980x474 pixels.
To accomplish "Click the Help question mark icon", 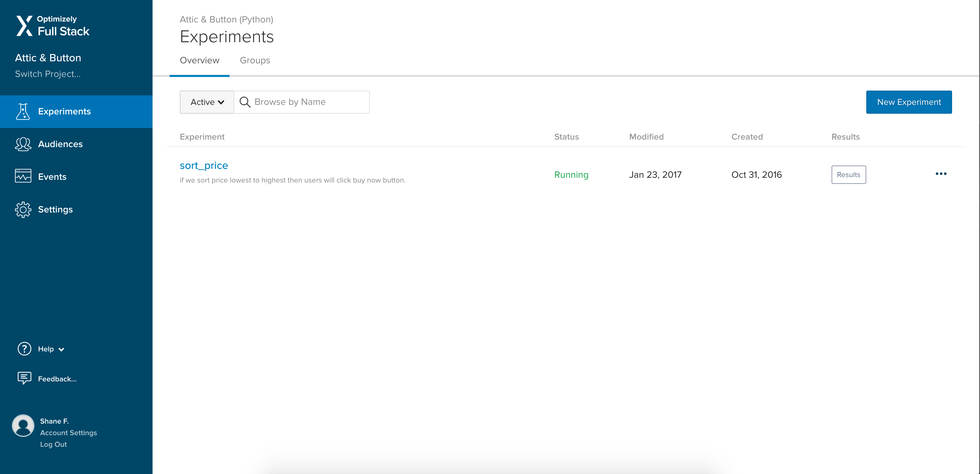I will click(25, 348).
